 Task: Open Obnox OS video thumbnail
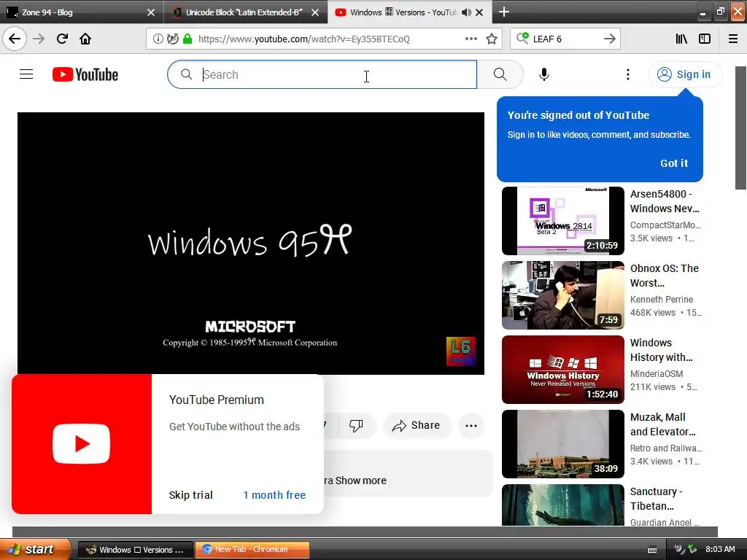point(562,295)
